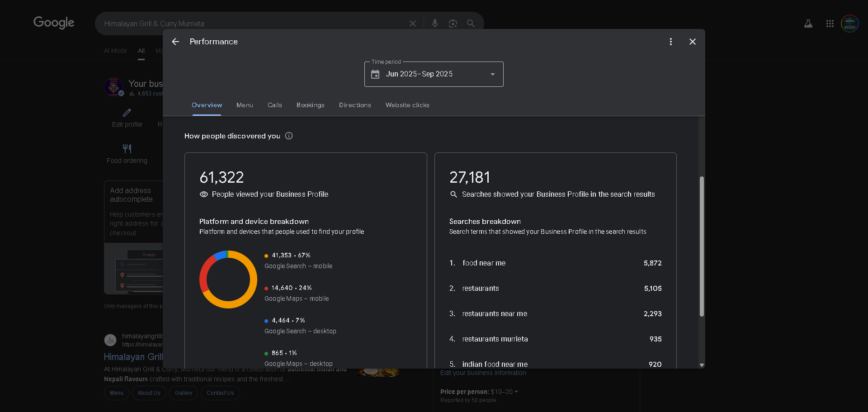Click the Add address autocomplete card
The image size is (868, 412).
(134, 237)
